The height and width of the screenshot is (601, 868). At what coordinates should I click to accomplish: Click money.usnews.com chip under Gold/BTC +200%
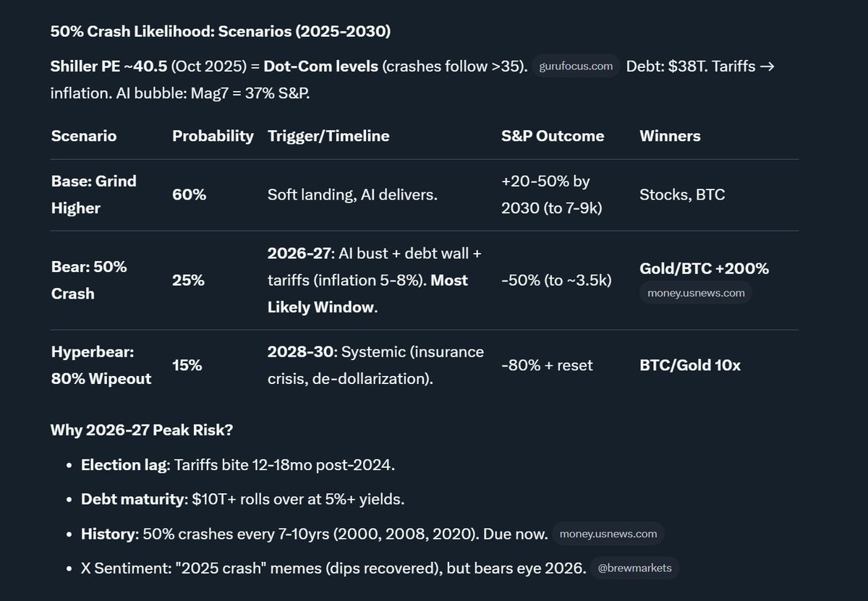[695, 292]
